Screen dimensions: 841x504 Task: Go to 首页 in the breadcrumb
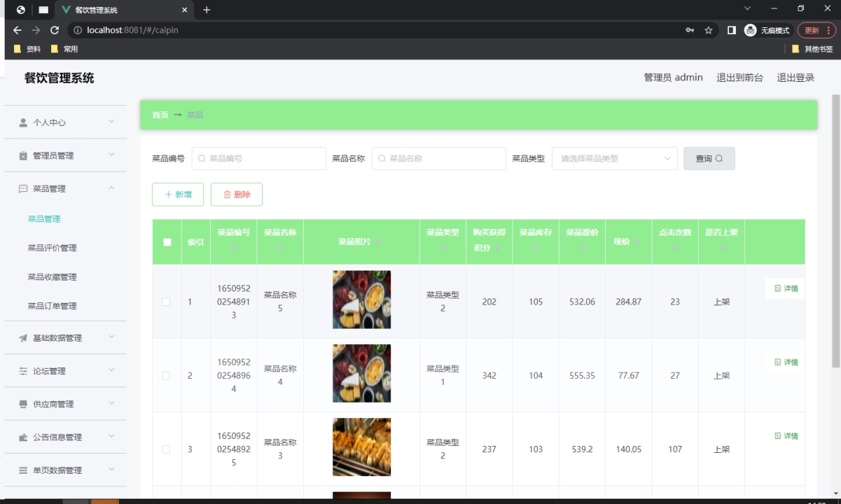[x=160, y=115]
